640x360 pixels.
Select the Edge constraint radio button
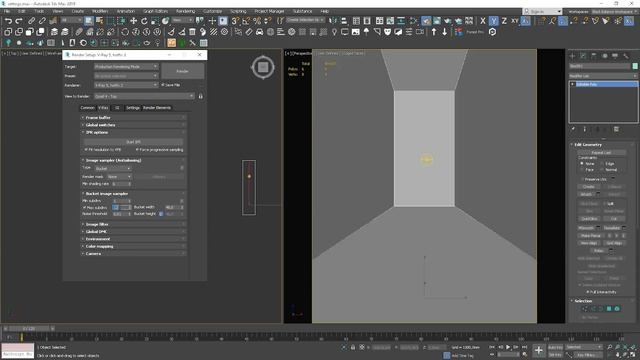[x=602, y=164]
